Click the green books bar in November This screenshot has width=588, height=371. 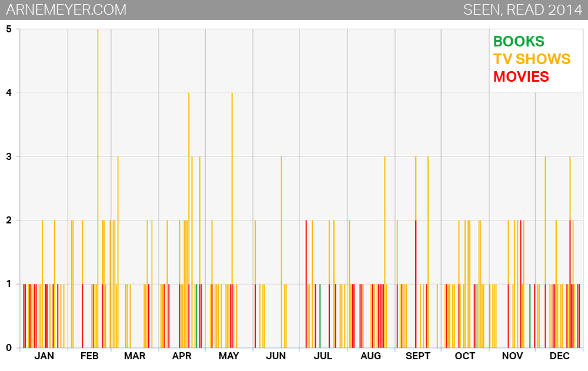530,316
